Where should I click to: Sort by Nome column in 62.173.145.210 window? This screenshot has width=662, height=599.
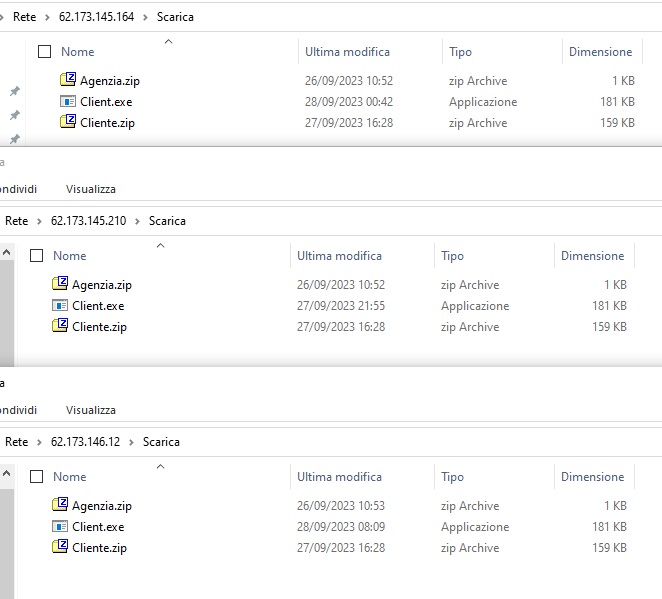(70, 255)
